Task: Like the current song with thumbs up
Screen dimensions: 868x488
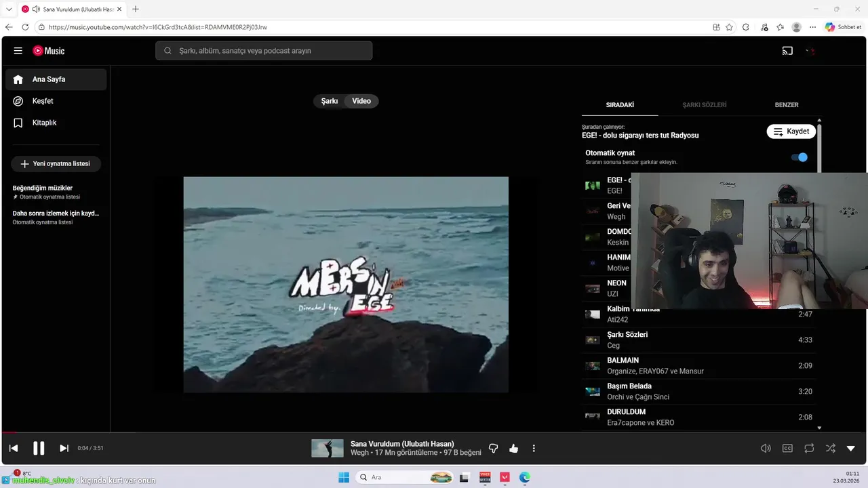Action: (513, 448)
